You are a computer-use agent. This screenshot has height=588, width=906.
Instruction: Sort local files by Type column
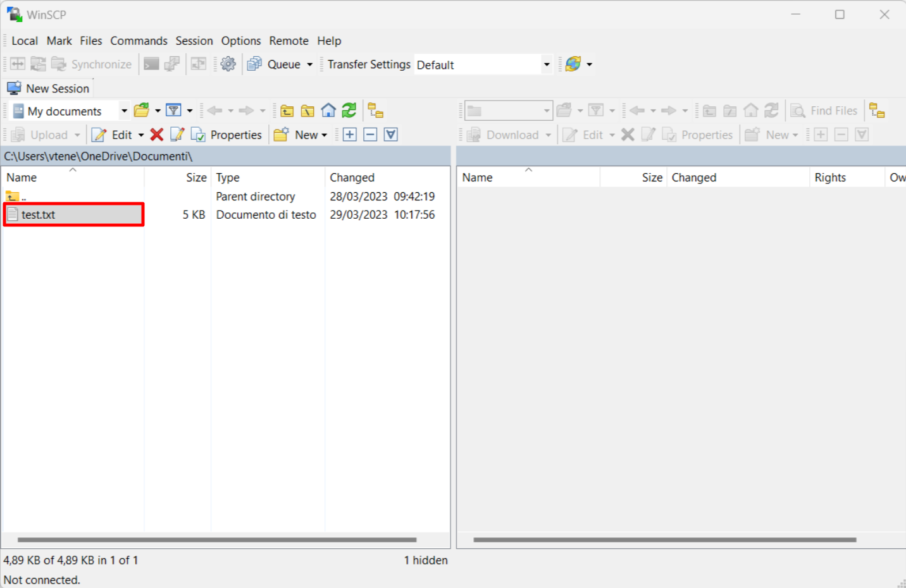pyautogui.click(x=268, y=178)
